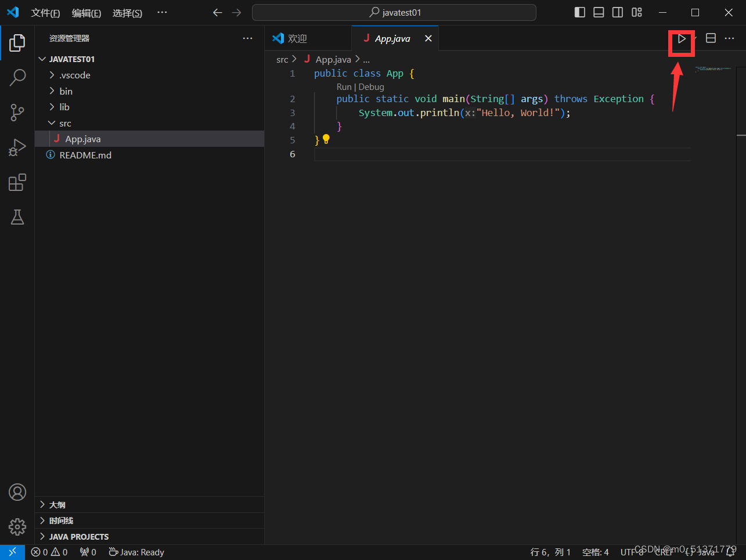Open the Accounts menu icon
This screenshot has width=746, height=560.
(17, 492)
